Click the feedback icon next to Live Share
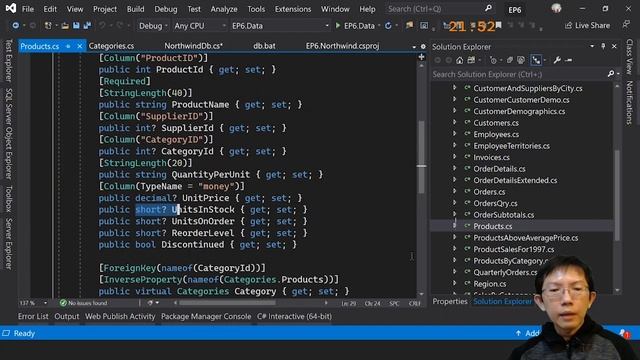Image resolution: width=640 pixels, height=360 pixels. [x=626, y=25]
